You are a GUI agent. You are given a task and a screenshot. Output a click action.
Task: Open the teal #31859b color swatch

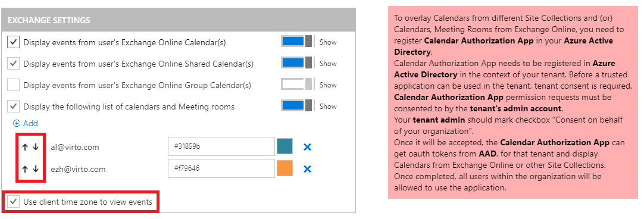coord(285,146)
